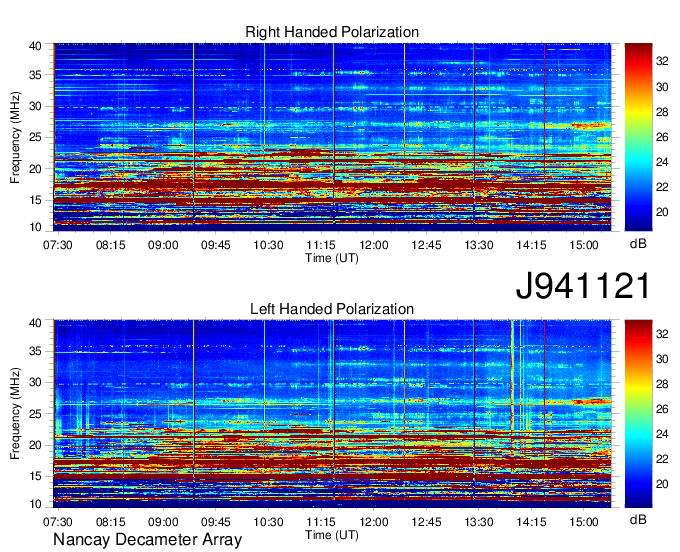Click 20 value on Left Handed colorbar scale
680x552 pixels.
coord(662,484)
